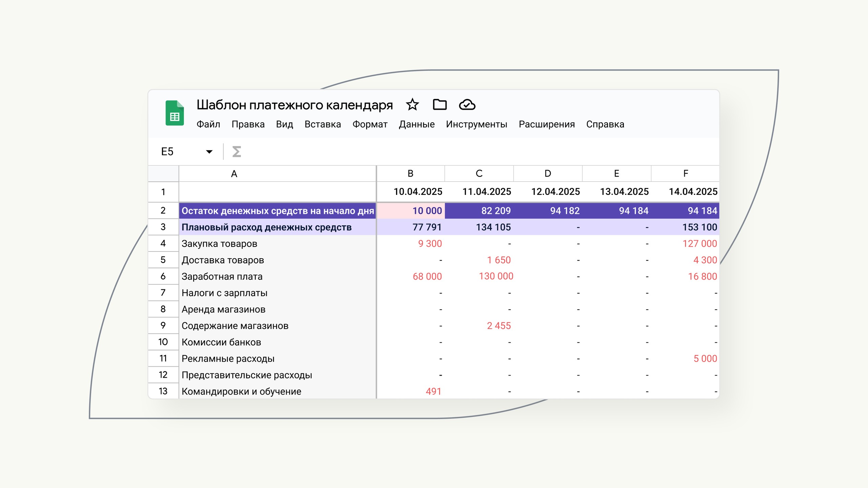Click the date cell 13.04.2025

617,192
